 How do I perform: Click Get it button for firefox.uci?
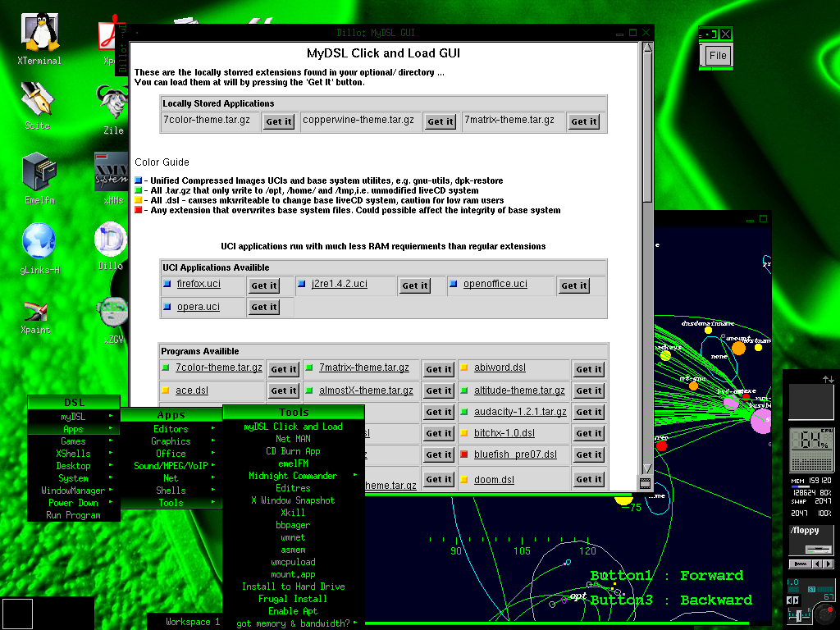264,285
